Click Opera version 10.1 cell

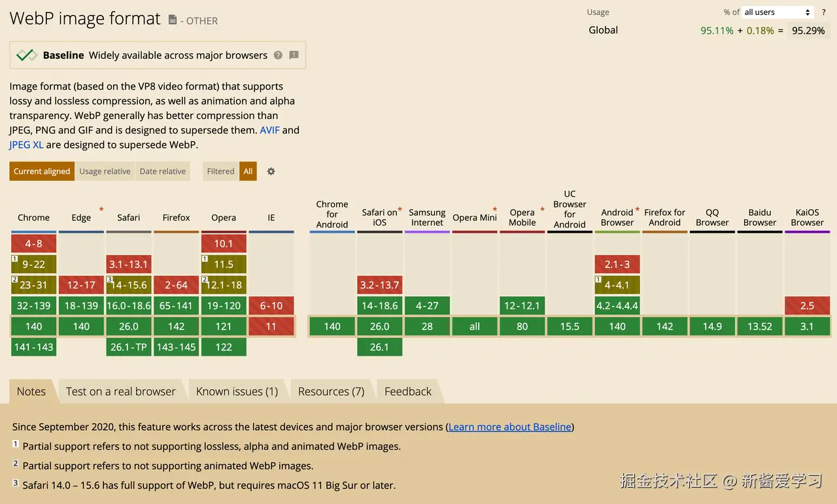pyautogui.click(x=224, y=244)
